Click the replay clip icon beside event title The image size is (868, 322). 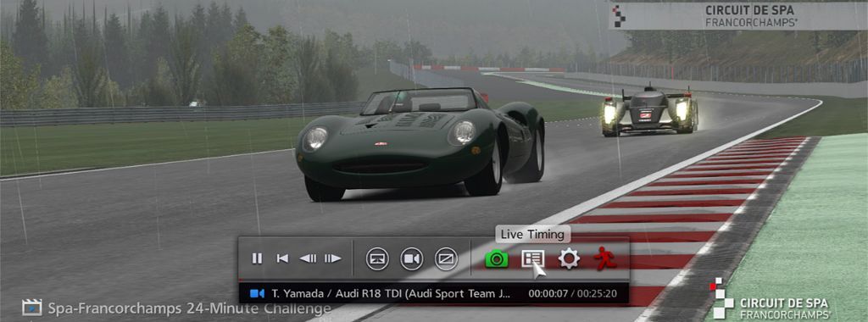pyautogui.click(x=31, y=308)
